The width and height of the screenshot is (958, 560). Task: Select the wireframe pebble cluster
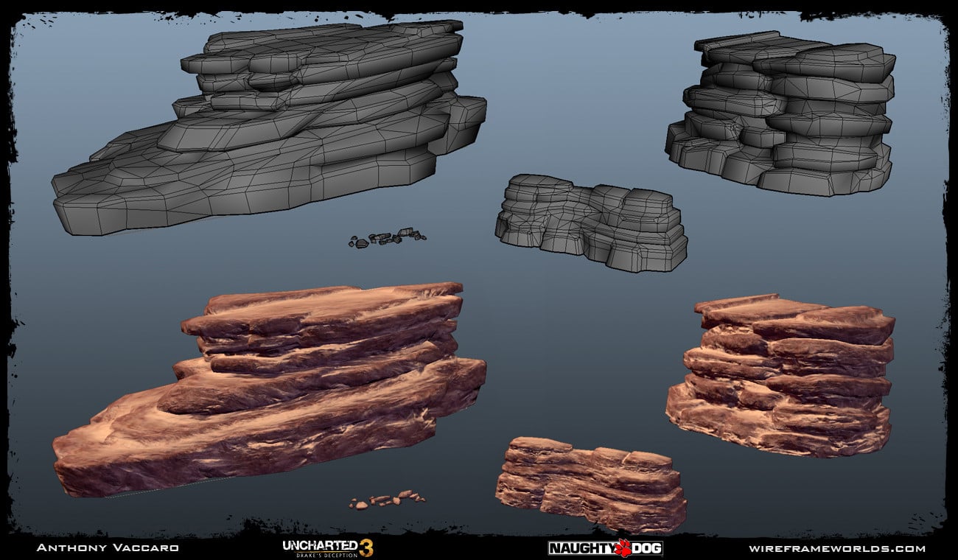pos(387,237)
